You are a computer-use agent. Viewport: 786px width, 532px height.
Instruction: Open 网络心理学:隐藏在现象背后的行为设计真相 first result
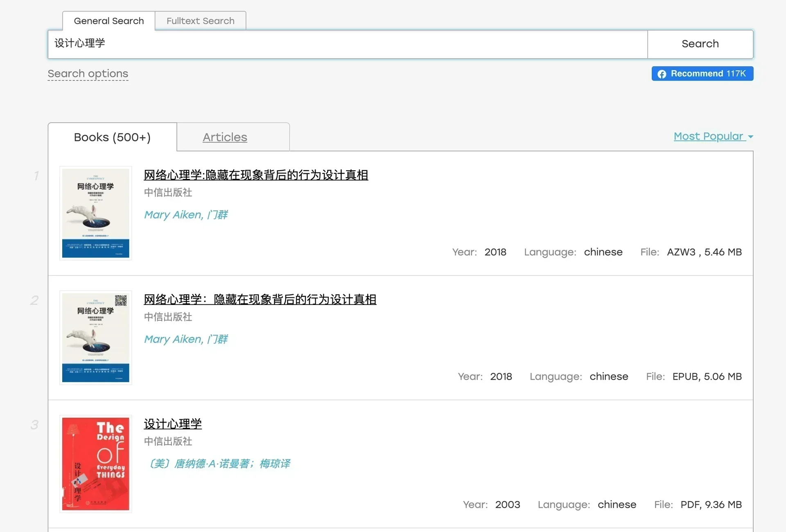[255, 175]
